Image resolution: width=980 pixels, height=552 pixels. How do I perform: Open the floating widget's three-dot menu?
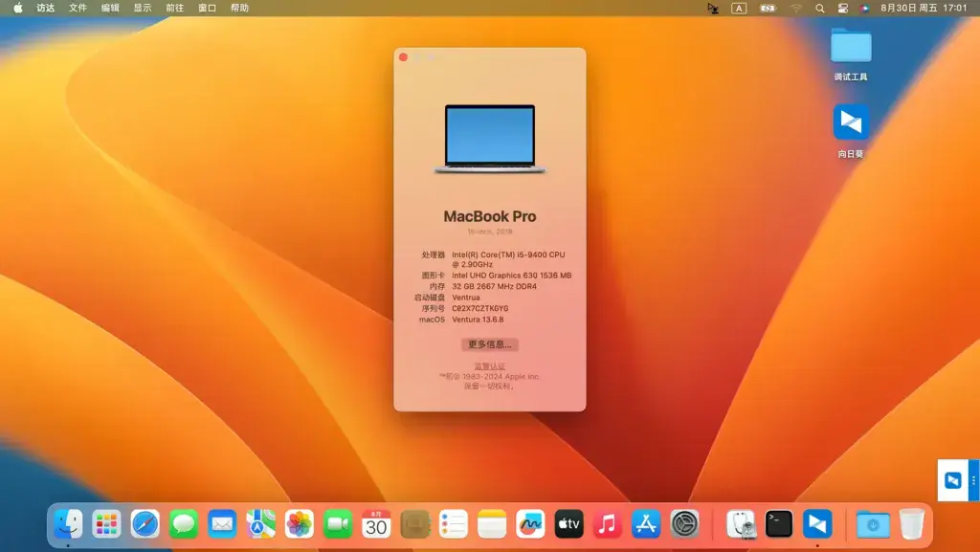(x=973, y=480)
